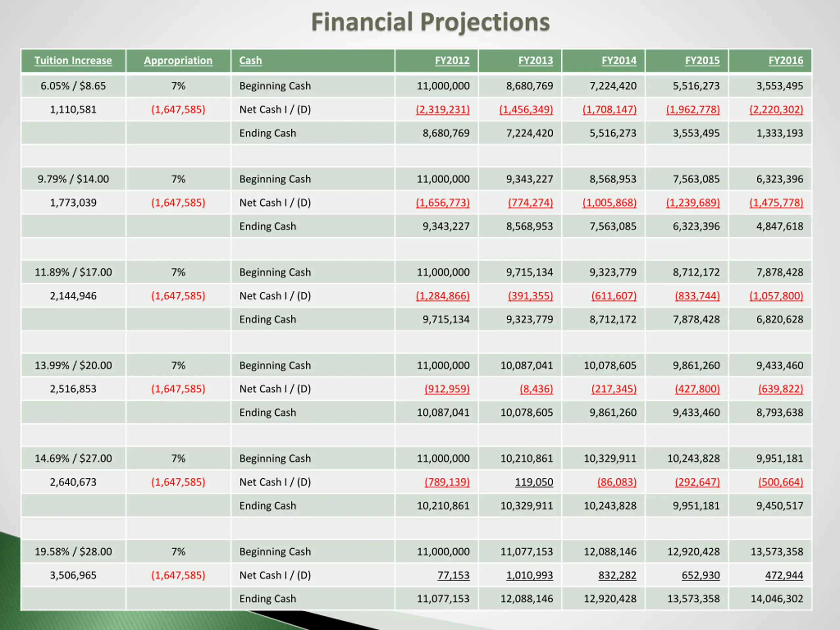Screen dimensions: 840x630
Task: Select the 6.05% / $8.65 tuition cell
Action: (x=73, y=86)
